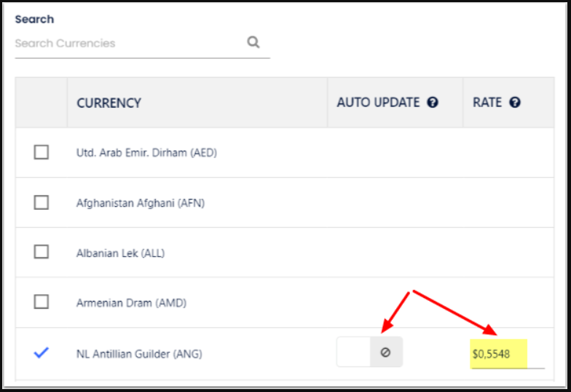
Task: Uncheck the blue checkmark for NL Antillian Guilder
Action: pyautogui.click(x=42, y=353)
